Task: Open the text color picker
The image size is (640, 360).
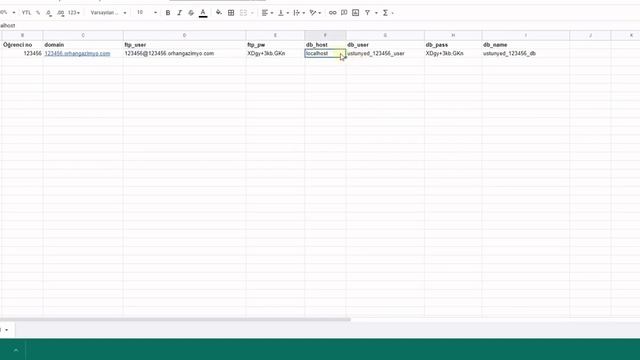Action: click(203, 13)
